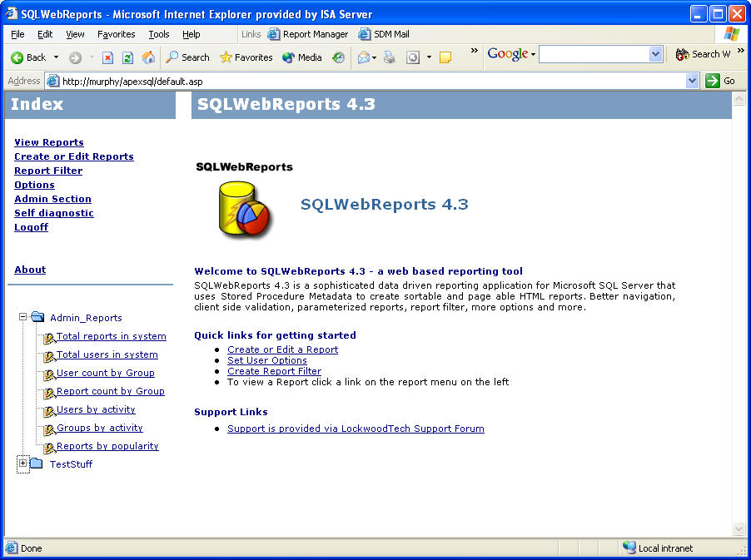The width and height of the screenshot is (751, 560).
Task: Click the Search Web binoculars button
Action: 703,54
